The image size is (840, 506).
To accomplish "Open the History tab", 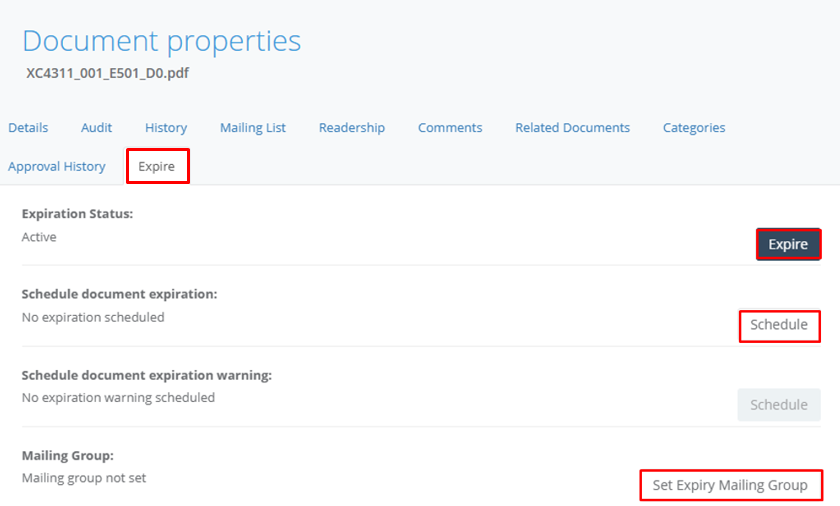I will point(166,127).
